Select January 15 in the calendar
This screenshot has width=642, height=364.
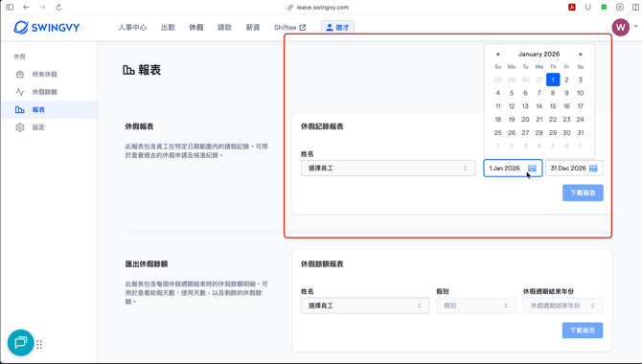[553, 106]
